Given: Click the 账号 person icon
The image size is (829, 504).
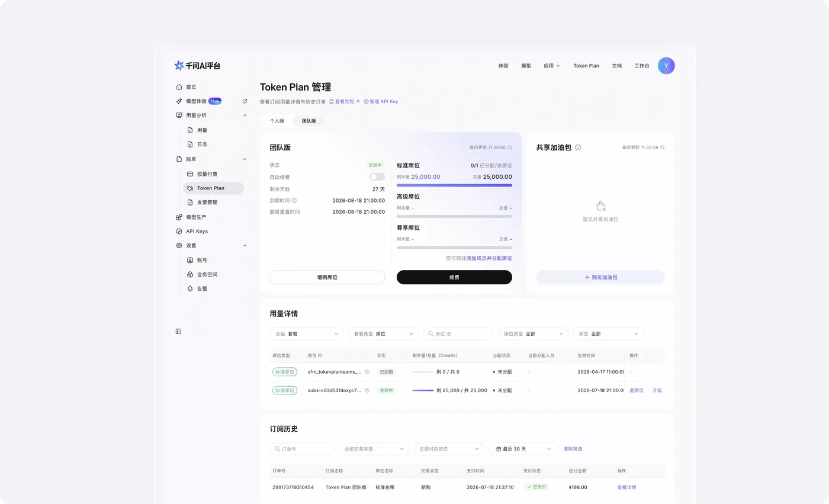Looking at the screenshot, I should (190, 261).
